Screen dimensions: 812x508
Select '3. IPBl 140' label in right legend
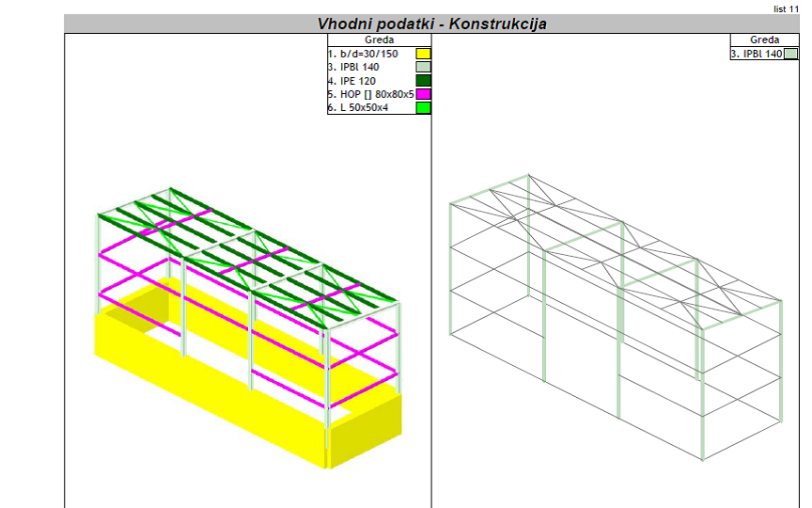point(757,55)
